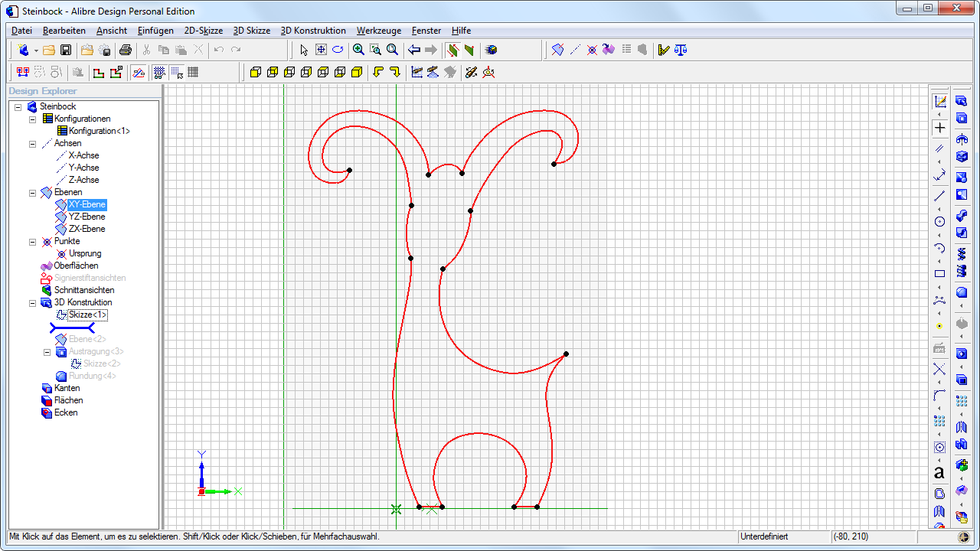Collapse the Achsen node
Viewport: 980px width, 551px height.
point(32,143)
